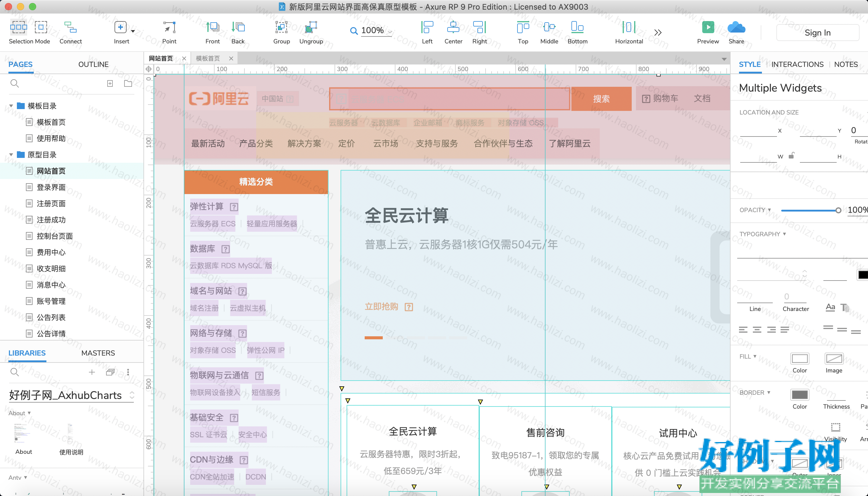The image size is (868, 496).
Task: Align widgets Center
Action: point(453,27)
